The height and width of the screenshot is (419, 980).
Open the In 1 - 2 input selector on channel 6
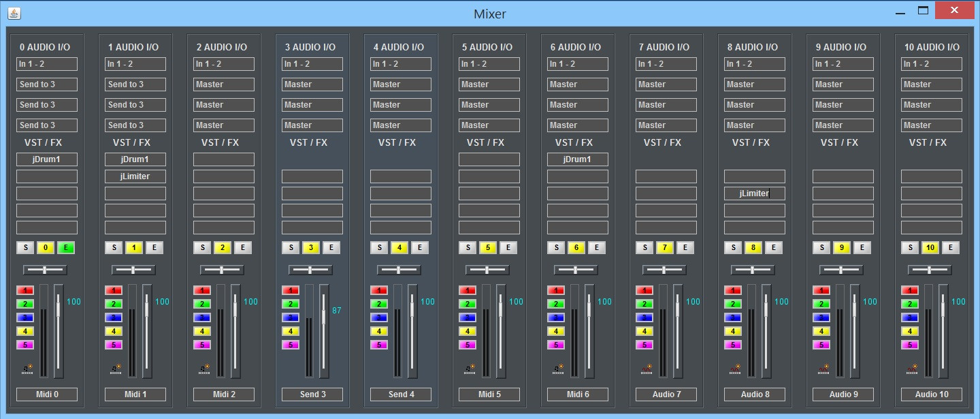[578, 64]
